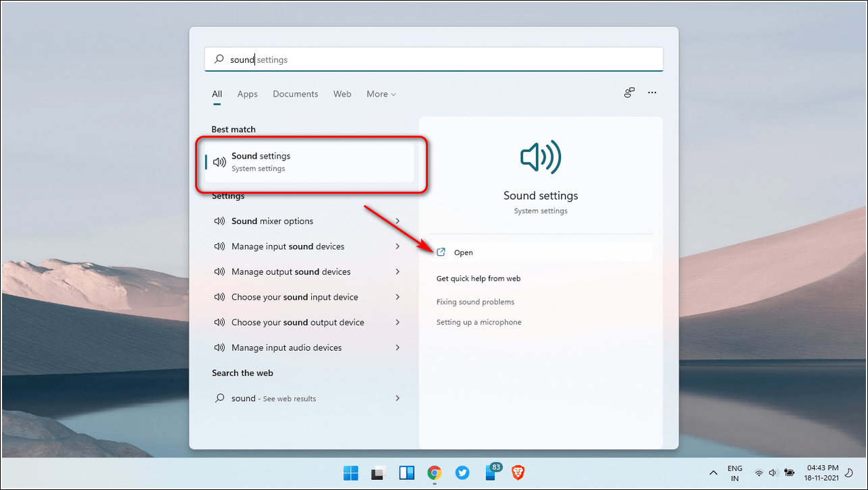The image size is (868, 490).
Task: Open the taskbar app with the 83 badge
Action: (493, 471)
